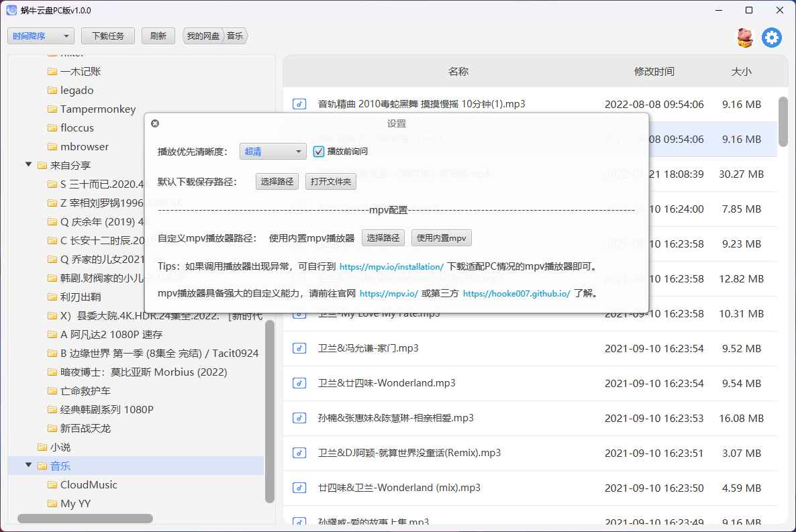The height and width of the screenshot is (532, 796).
Task: Click the audio icon beside 音轨精曲 2010毒蛇黑舞 file
Action: 299,104
